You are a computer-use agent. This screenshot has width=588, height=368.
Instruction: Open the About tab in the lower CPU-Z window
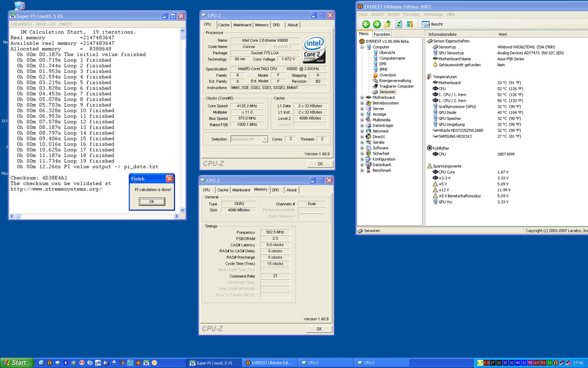click(x=291, y=190)
